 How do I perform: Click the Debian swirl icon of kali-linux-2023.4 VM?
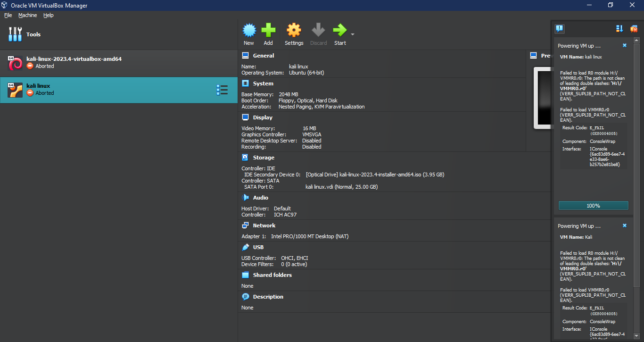pos(15,63)
